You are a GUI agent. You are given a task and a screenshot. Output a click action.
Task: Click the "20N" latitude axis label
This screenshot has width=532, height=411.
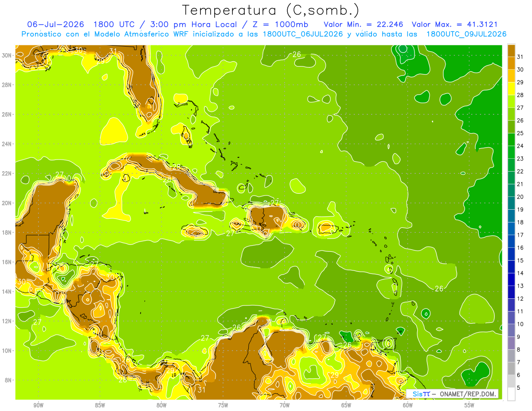(x=8, y=203)
